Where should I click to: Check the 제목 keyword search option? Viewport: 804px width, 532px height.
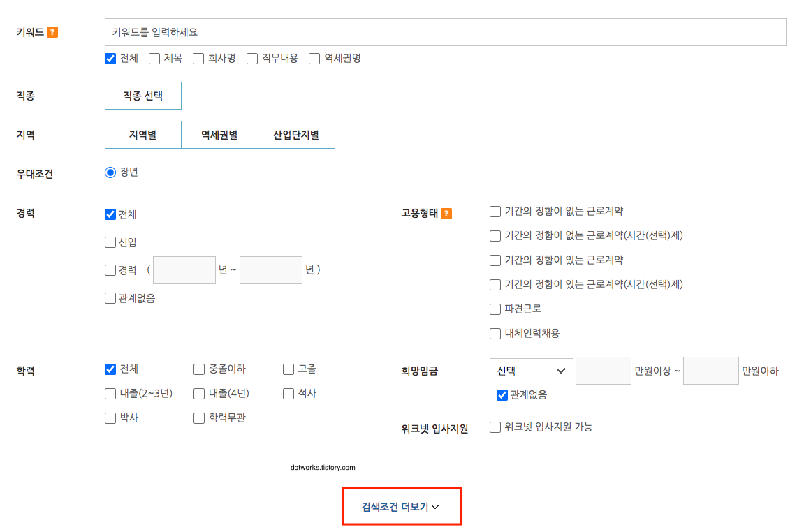tap(154, 59)
